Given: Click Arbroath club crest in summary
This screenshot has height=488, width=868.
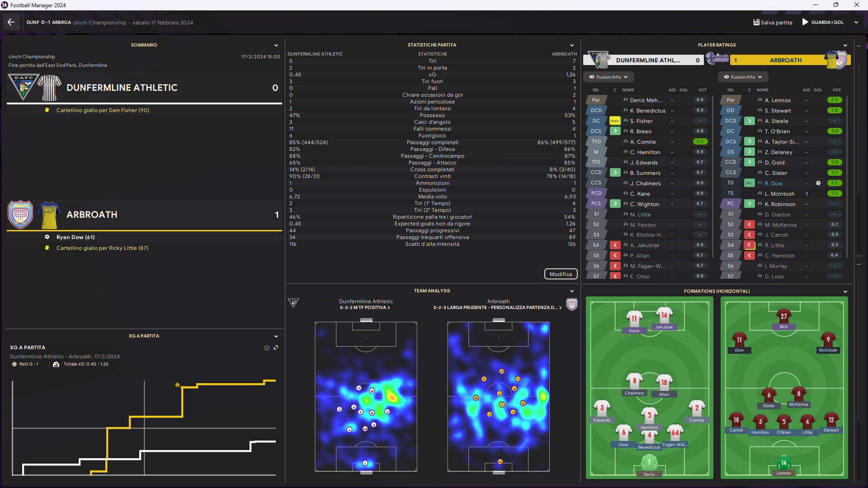Looking at the screenshot, I should coord(20,215).
